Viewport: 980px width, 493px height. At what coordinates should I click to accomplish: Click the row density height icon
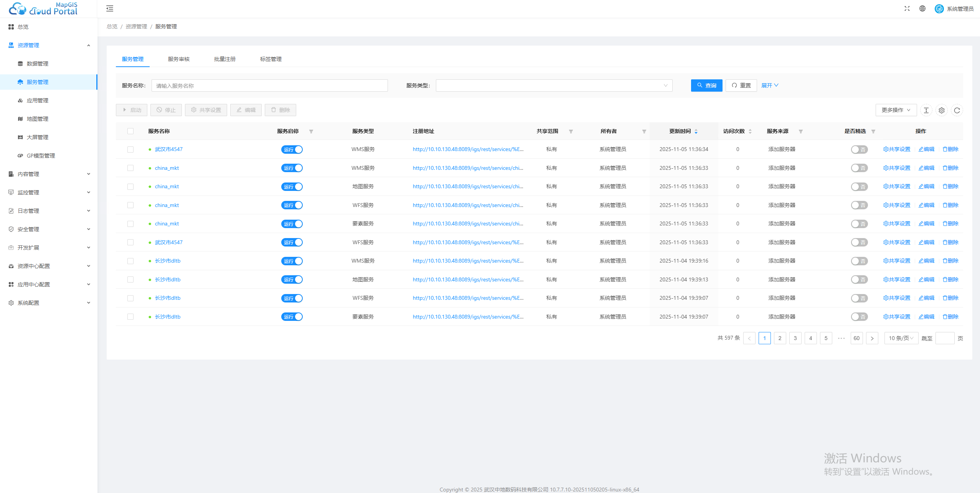(x=926, y=110)
